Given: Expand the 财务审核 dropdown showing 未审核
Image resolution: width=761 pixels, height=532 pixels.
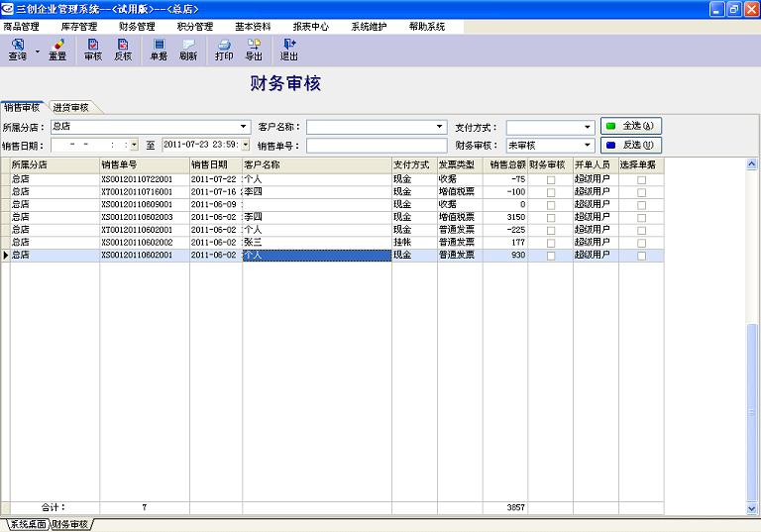Looking at the screenshot, I should (x=588, y=145).
